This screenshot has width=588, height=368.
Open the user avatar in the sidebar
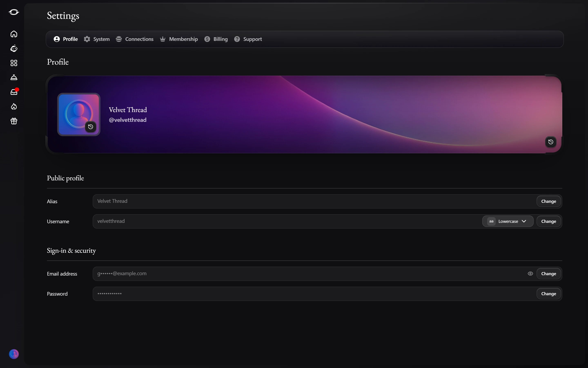click(14, 354)
